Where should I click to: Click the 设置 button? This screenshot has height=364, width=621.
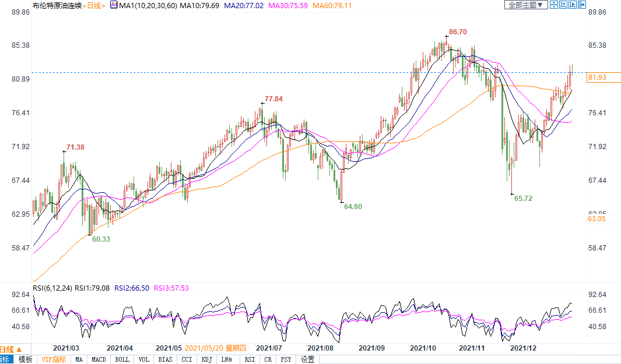click(x=307, y=359)
